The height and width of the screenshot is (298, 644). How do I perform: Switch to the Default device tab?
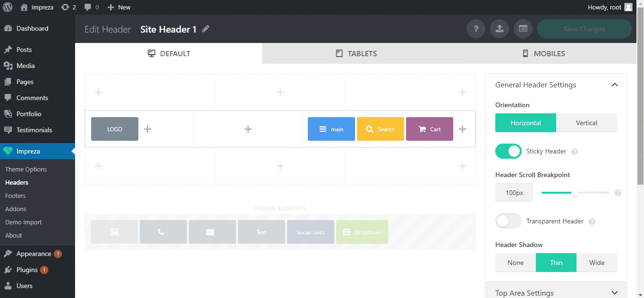point(169,53)
